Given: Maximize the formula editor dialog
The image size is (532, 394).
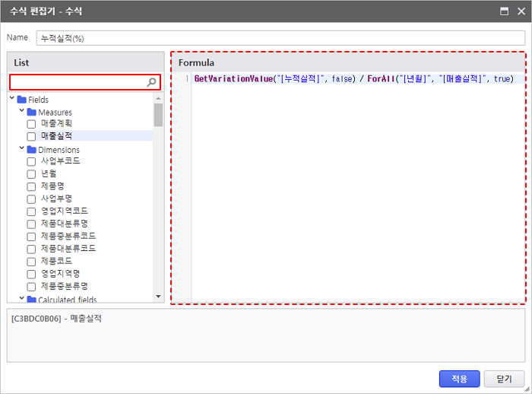Looking at the screenshot, I should pyautogui.click(x=503, y=11).
